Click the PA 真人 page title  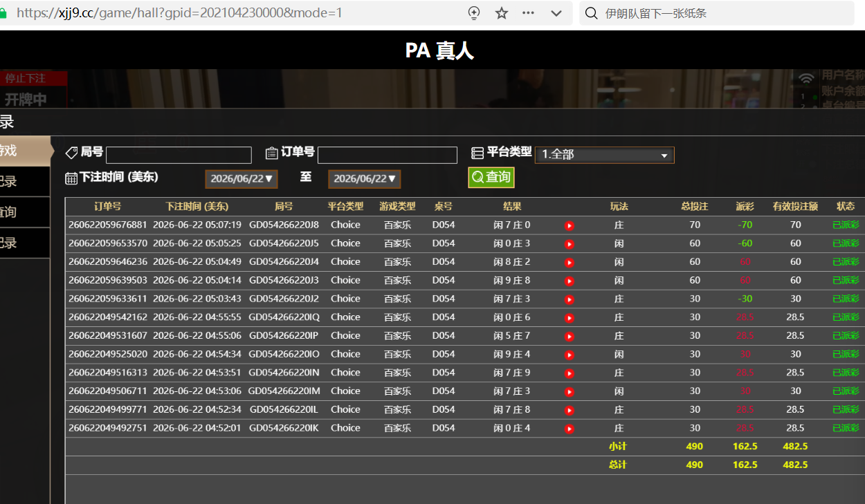pyautogui.click(x=439, y=50)
